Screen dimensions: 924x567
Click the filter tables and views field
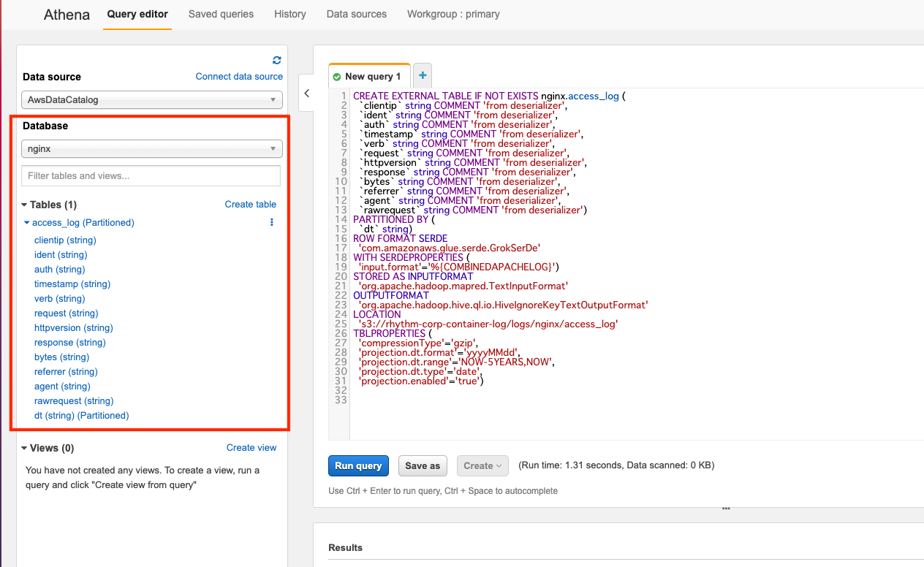pos(151,175)
